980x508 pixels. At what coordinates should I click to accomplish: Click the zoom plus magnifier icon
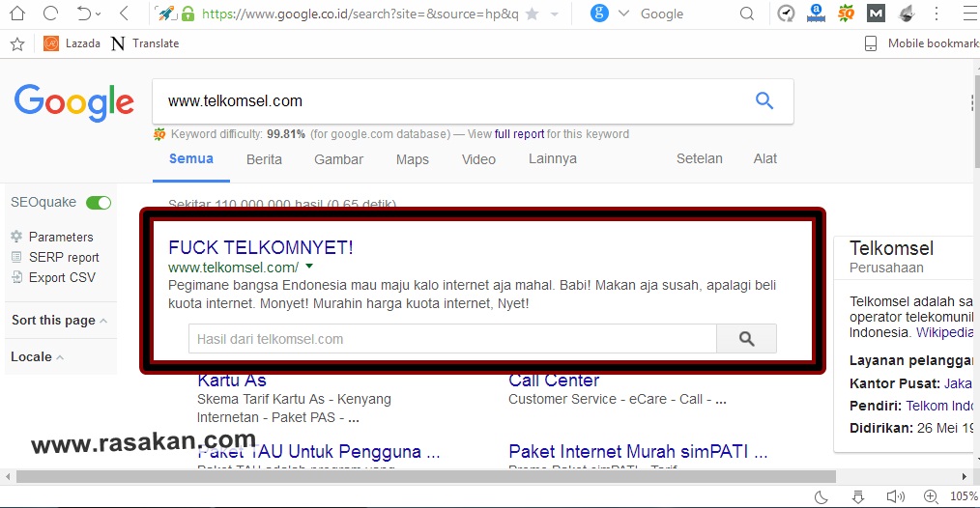[x=931, y=496]
